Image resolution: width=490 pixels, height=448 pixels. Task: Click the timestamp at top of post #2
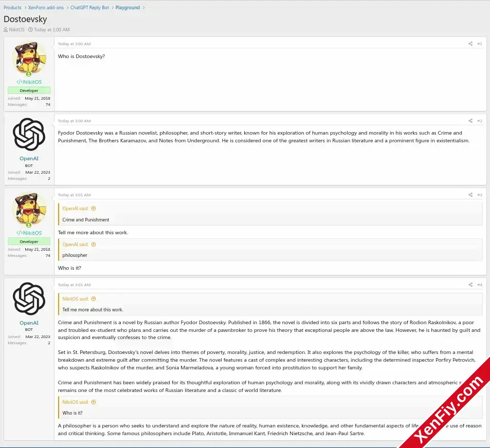pos(75,121)
